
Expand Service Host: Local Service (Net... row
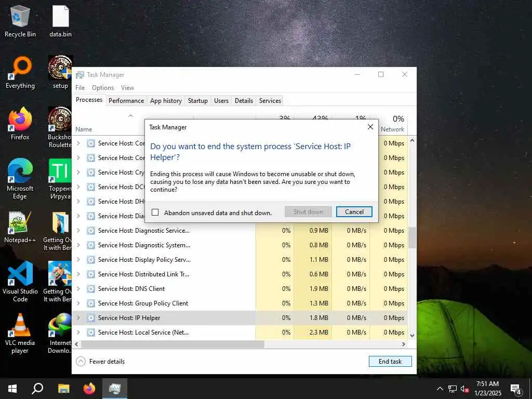[78, 332]
